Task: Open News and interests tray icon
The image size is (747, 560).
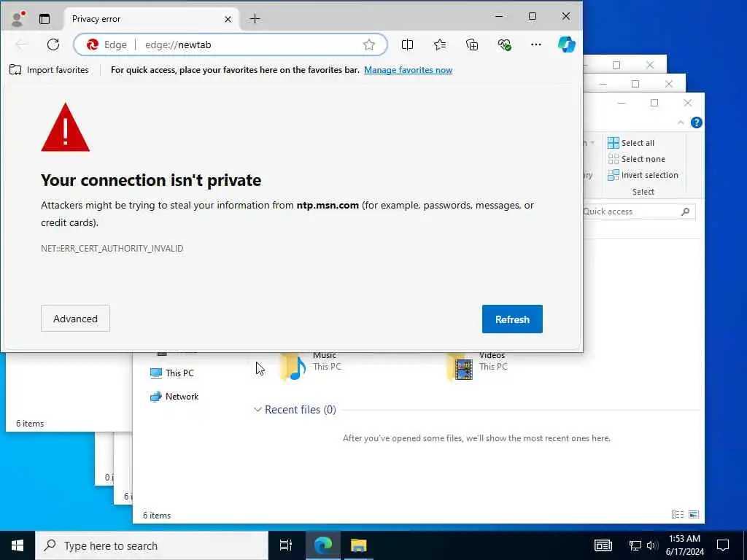Action: pos(603,545)
